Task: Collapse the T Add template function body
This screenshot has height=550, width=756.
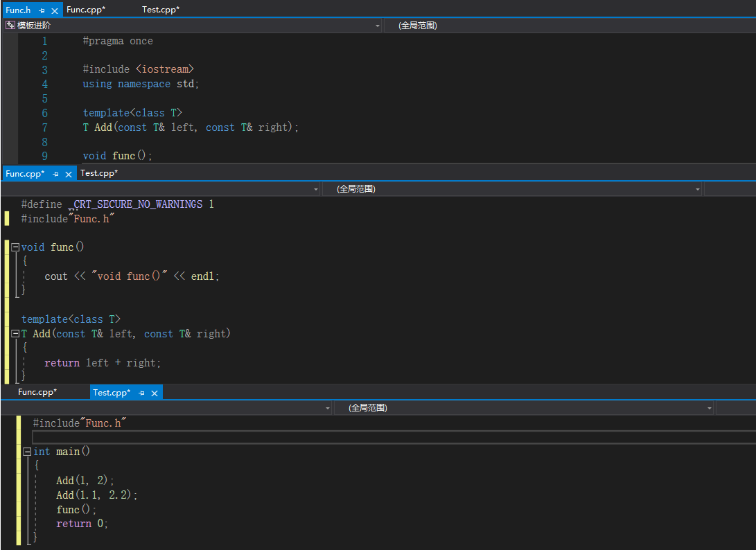Action: tap(15, 334)
